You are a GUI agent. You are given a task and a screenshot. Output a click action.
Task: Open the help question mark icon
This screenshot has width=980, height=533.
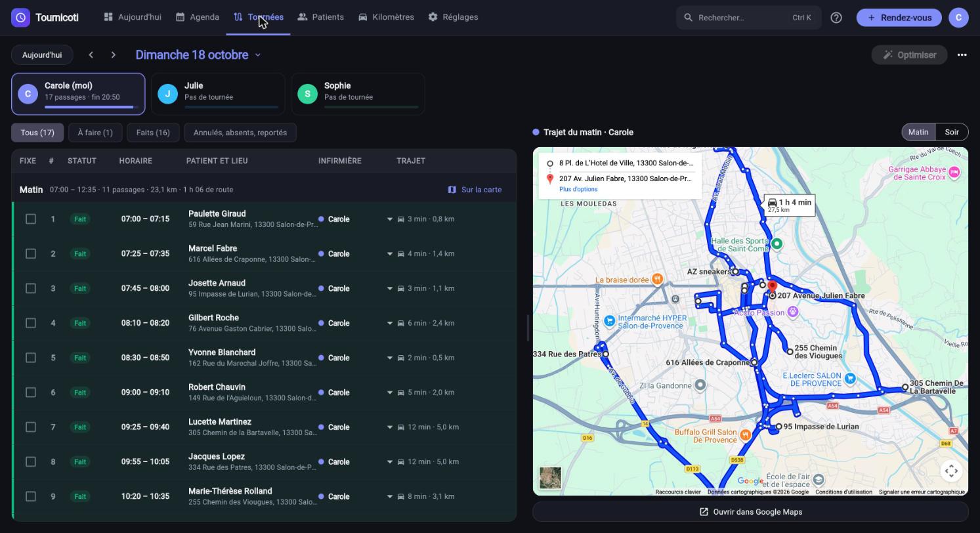click(836, 18)
